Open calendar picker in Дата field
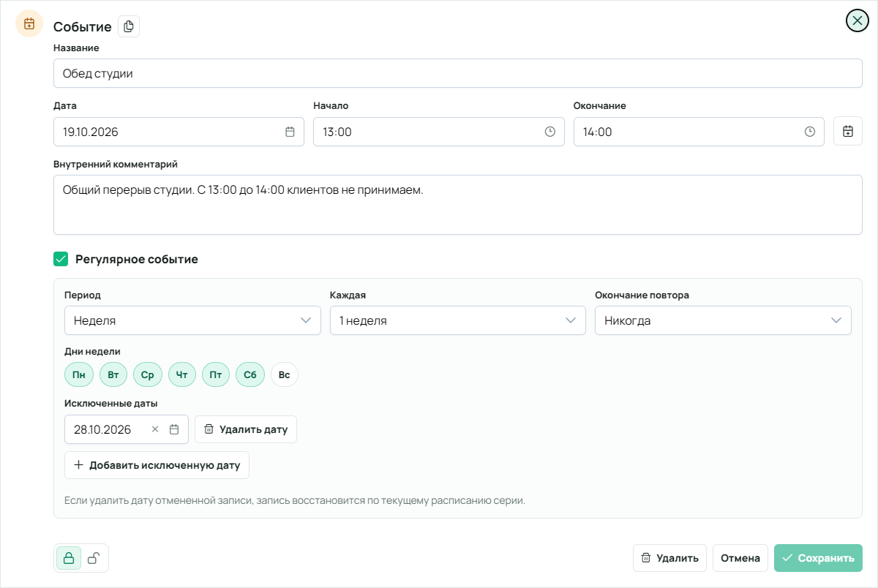Viewport: 878px width, 588px height. pos(290,132)
